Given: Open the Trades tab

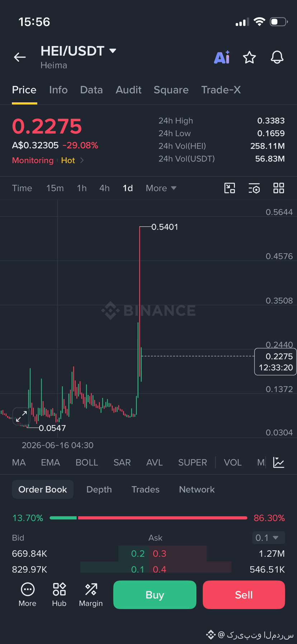Looking at the screenshot, I should (145, 490).
